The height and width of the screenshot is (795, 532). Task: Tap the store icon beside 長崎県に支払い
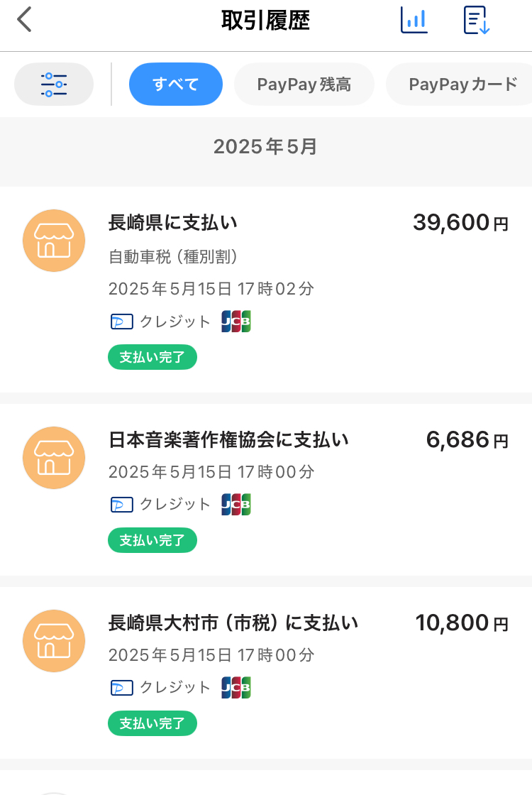54,241
